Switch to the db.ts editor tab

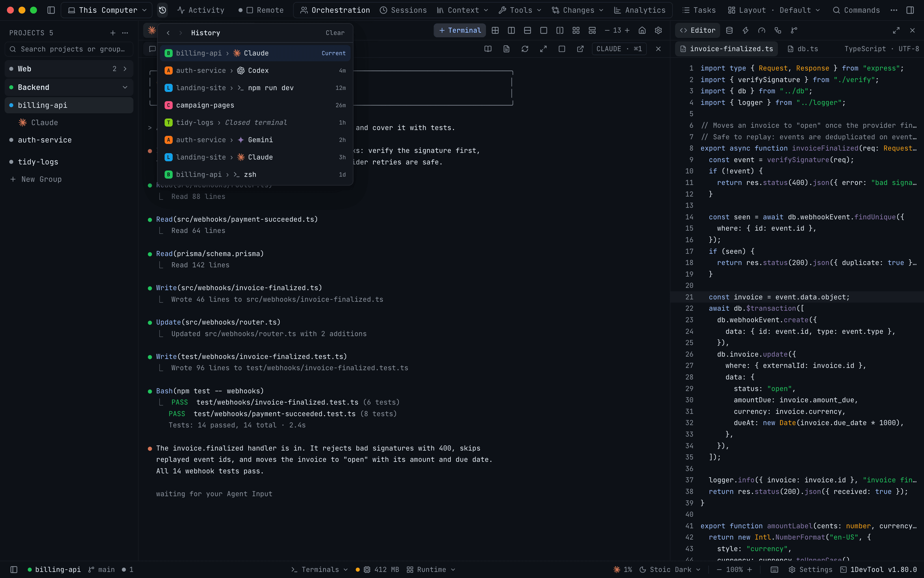coord(803,49)
